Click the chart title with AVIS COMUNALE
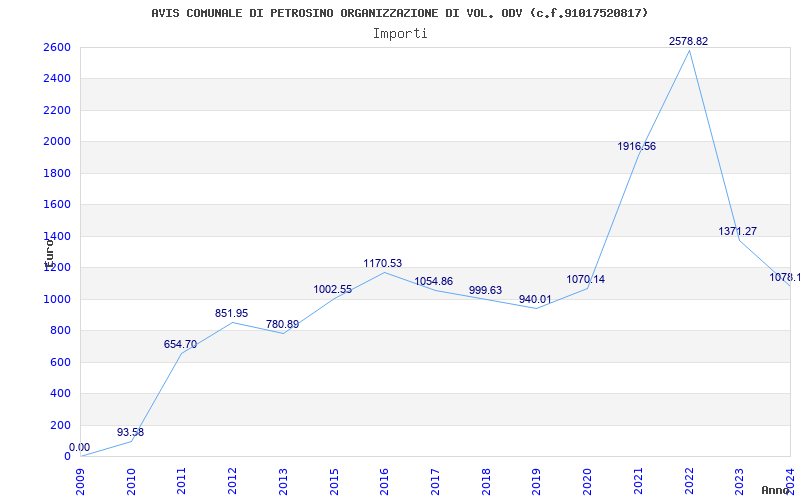This screenshot has height=500, width=800. coord(400,13)
